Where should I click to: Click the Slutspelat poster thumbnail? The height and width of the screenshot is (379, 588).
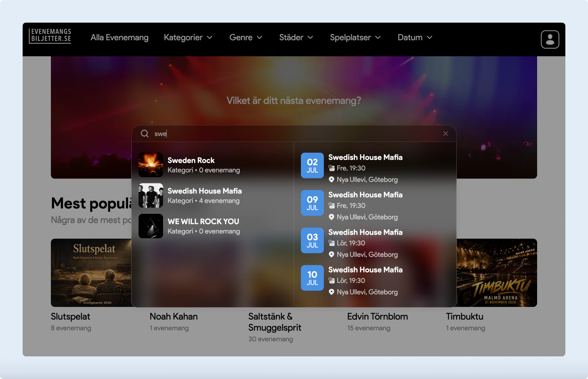point(91,273)
